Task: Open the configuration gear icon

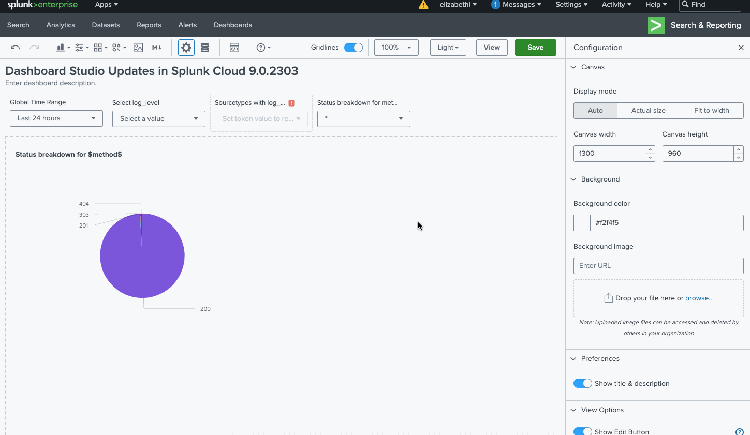Action: point(186,47)
